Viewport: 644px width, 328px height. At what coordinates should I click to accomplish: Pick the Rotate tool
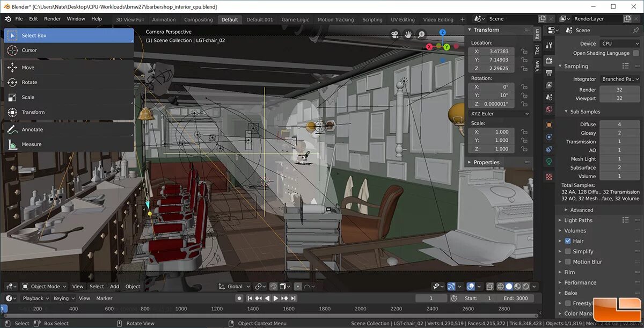click(69, 83)
